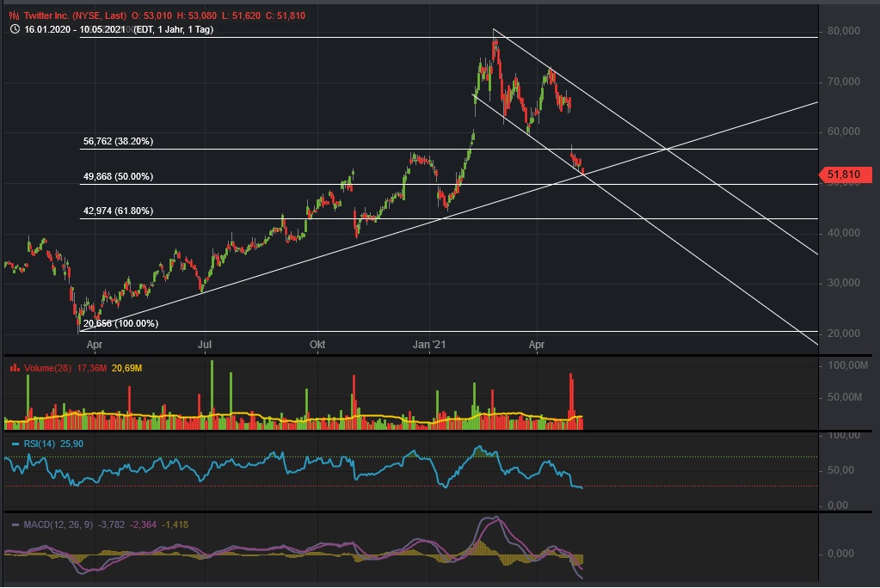Screen dimensions: 880x588
Task: Click the red 51,810 current price tag
Action: (846, 175)
